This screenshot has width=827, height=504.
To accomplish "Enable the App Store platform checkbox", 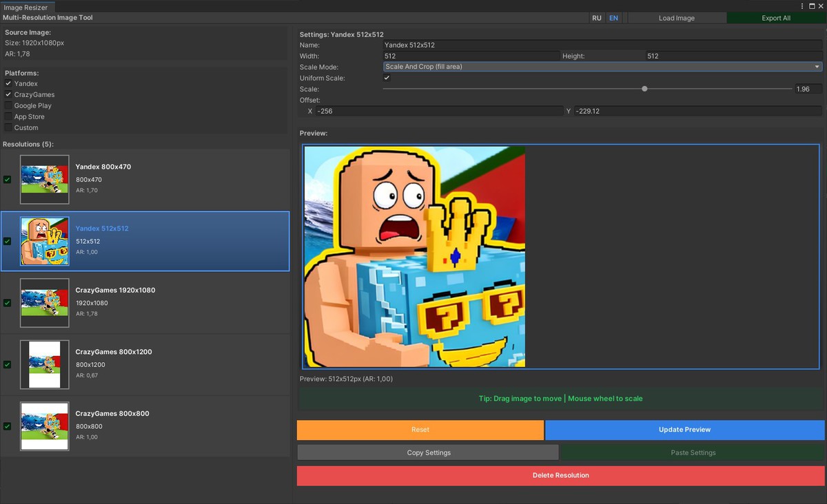I will coord(8,116).
